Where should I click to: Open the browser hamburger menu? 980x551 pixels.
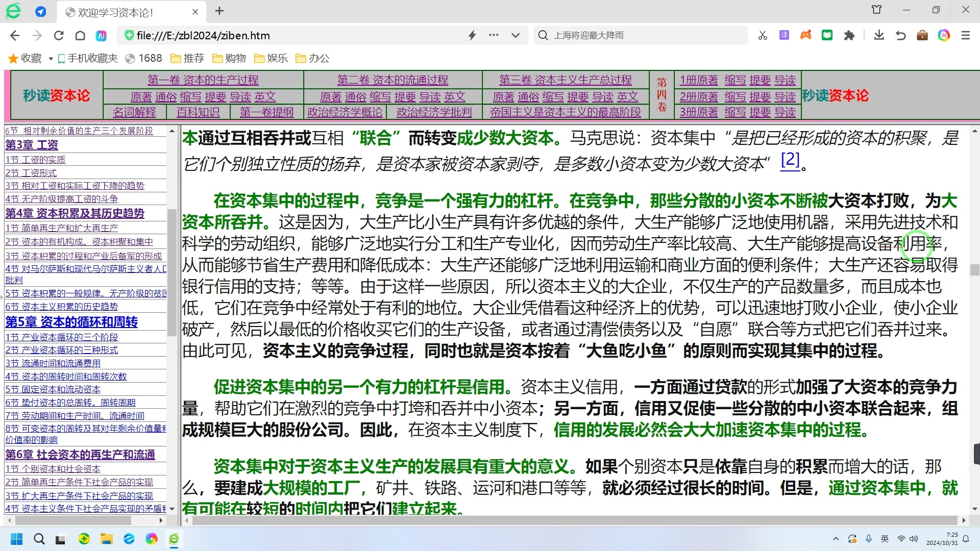[966, 35]
